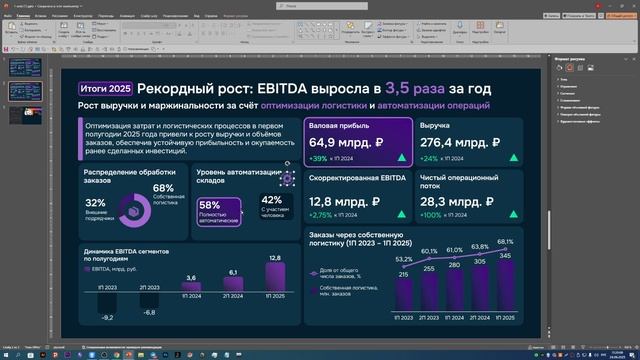Switch to the Конструктор tab
Viewport: 640px width, 360px height.
83,16
